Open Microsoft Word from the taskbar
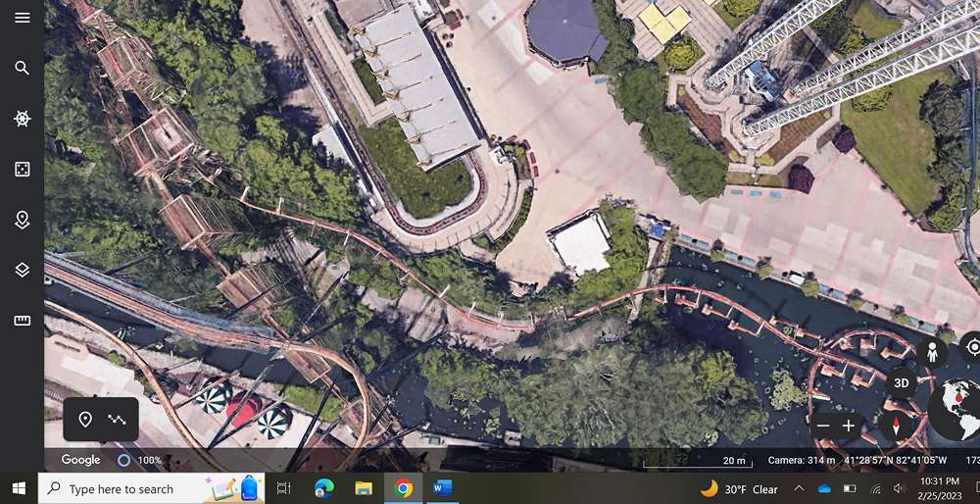The image size is (980, 504). coord(440,488)
